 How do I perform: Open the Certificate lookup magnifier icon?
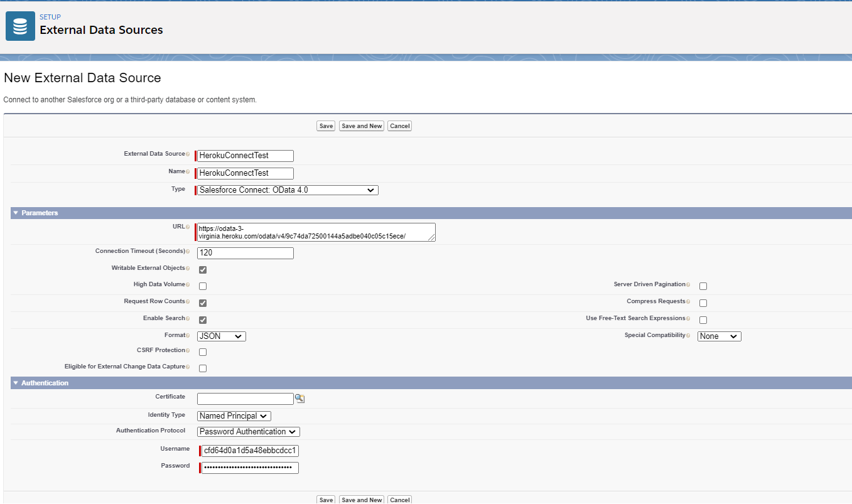coord(299,399)
